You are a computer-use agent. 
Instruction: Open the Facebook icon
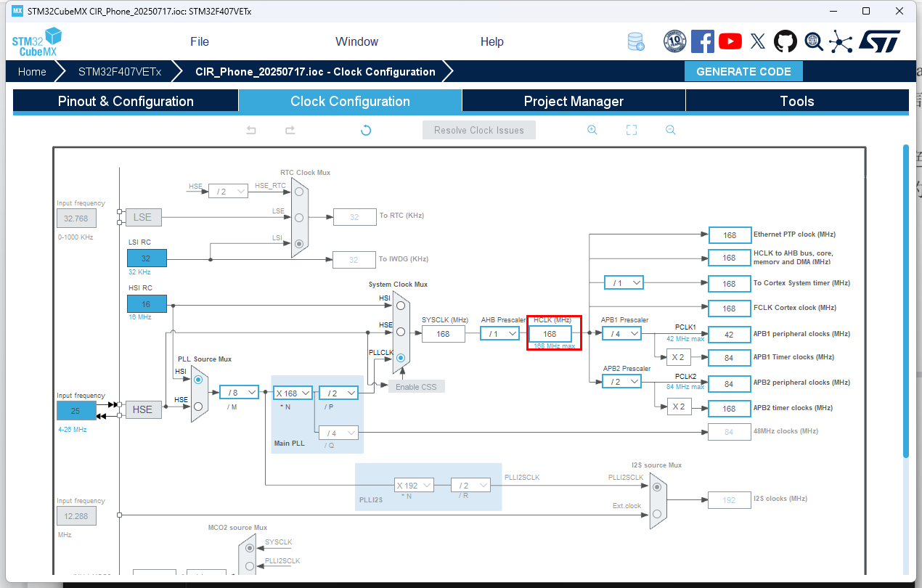[703, 41]
